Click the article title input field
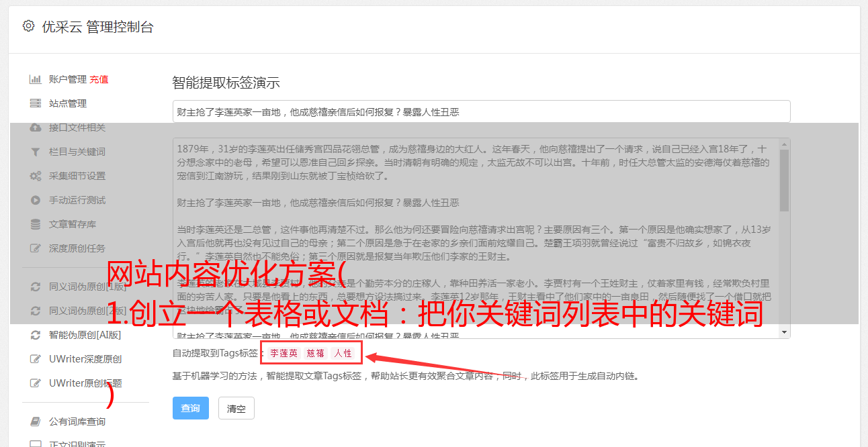868x447 pixels. pyautogui.click(x=481, y=111)
